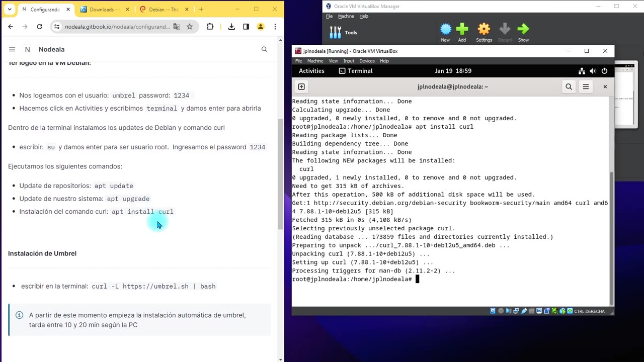Switch to the Downloads browser tab

(x=105, y=10)
